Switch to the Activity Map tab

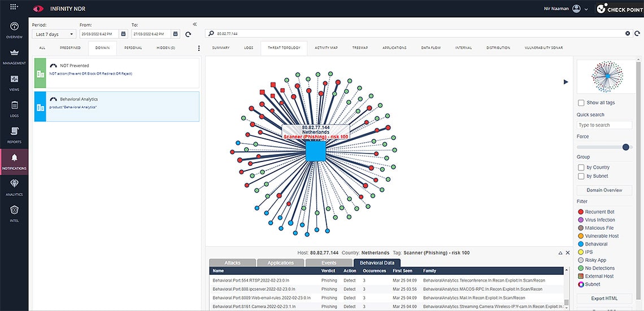326,48
